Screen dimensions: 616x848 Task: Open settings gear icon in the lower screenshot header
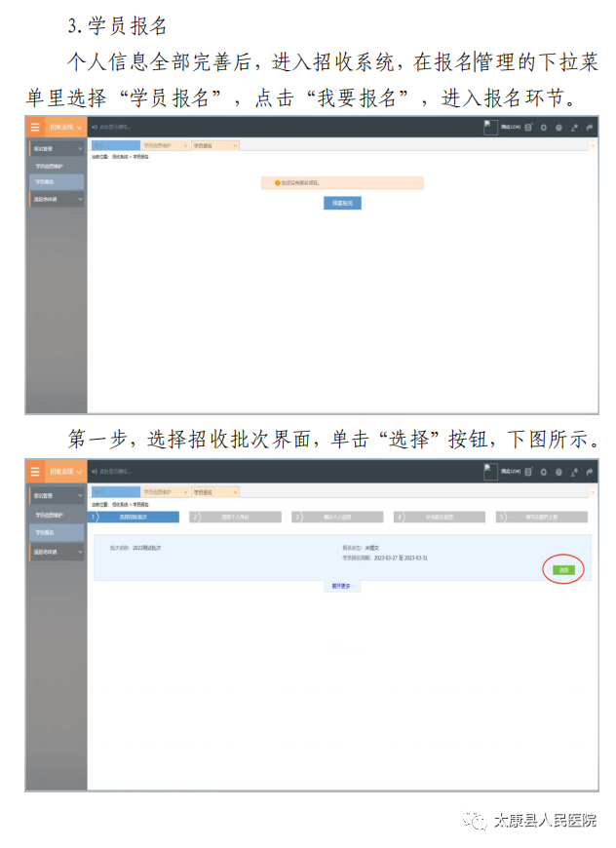point(544,472)
